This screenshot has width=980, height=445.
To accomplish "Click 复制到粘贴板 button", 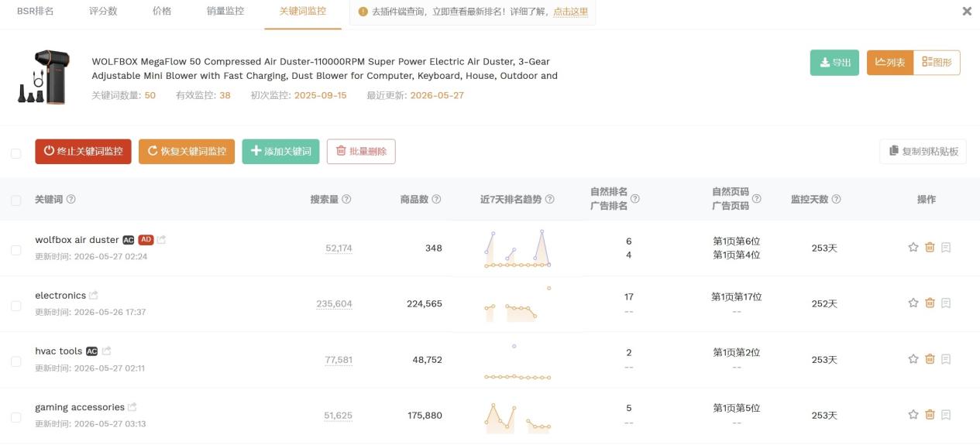I will tap(923, 152).
